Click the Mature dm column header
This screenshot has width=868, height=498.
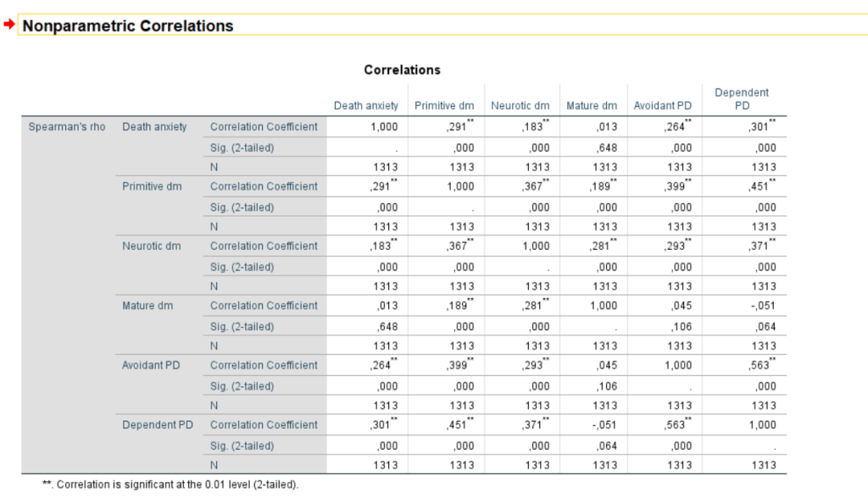point(592,106)
